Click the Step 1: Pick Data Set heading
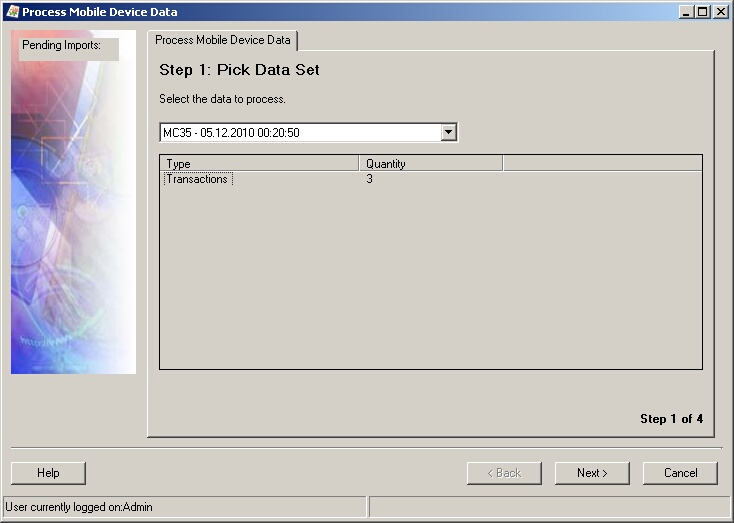This screenshot has height=523, width=734. tap(239, 70)
